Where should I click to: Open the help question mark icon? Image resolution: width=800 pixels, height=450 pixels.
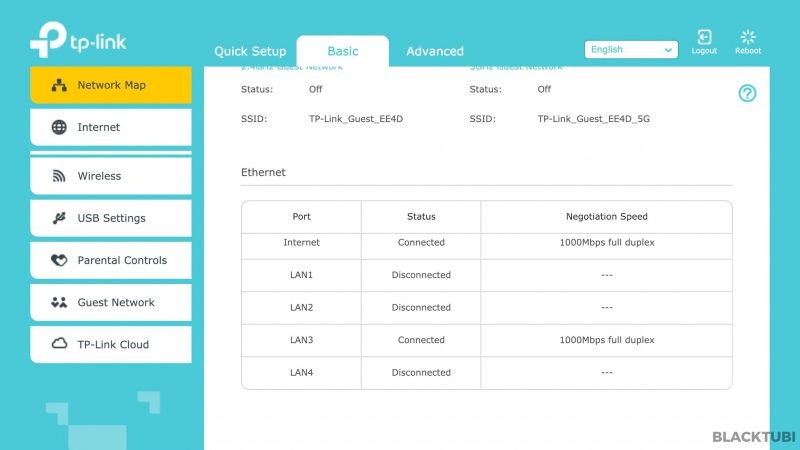(x=747, y=93)
